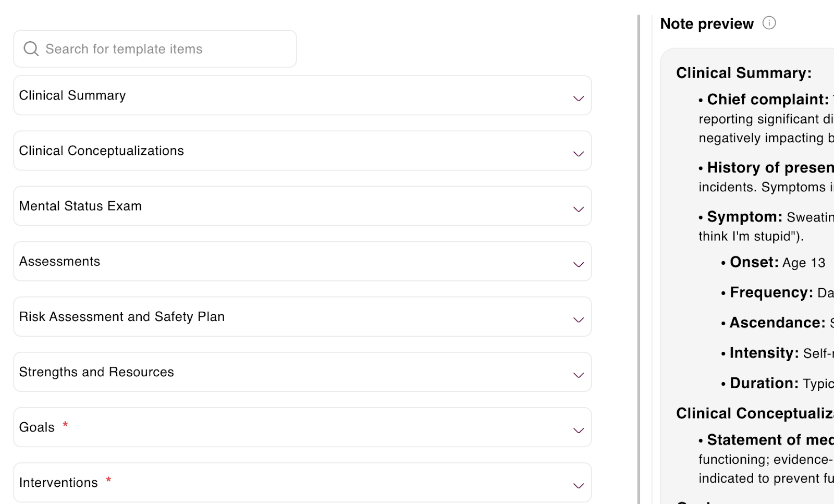The width and height of the screenshot is (834, 504).
Task: Select the Assessments header row
Action: pos(208,261)
